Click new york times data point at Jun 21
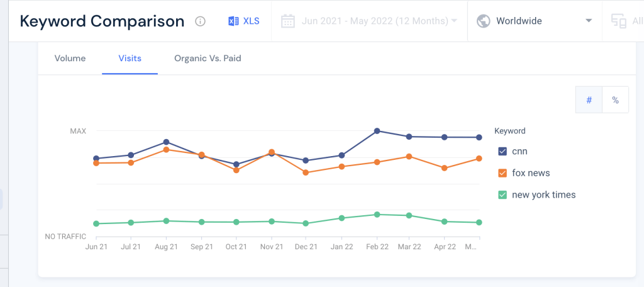The height and width of the screenshot is (287, 644). 96,223
